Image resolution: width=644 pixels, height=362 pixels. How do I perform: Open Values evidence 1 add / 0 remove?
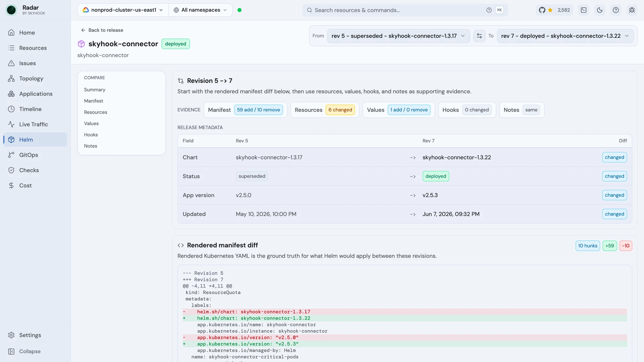[x=398, y=110]
